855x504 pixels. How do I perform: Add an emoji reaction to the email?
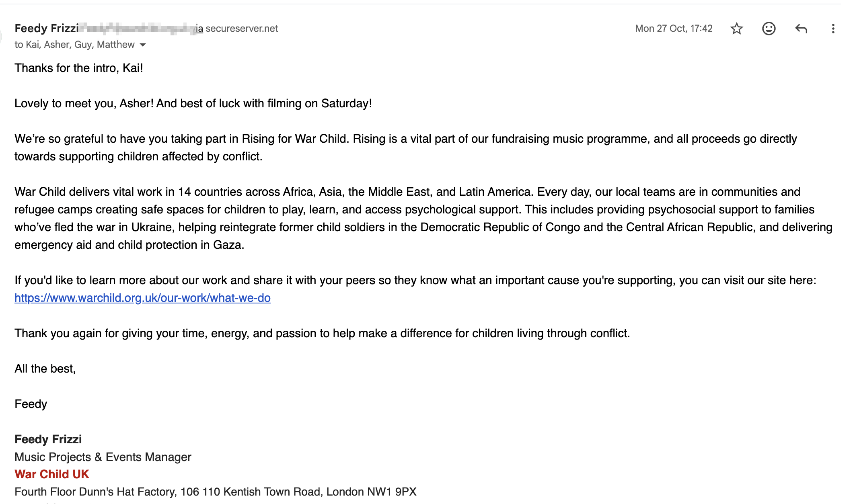(769, 29)
